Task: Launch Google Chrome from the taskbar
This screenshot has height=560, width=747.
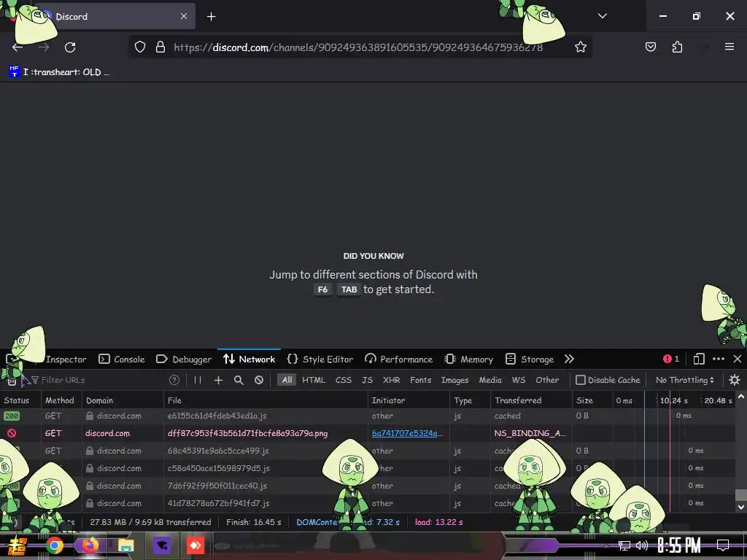Action: (54, 545)
